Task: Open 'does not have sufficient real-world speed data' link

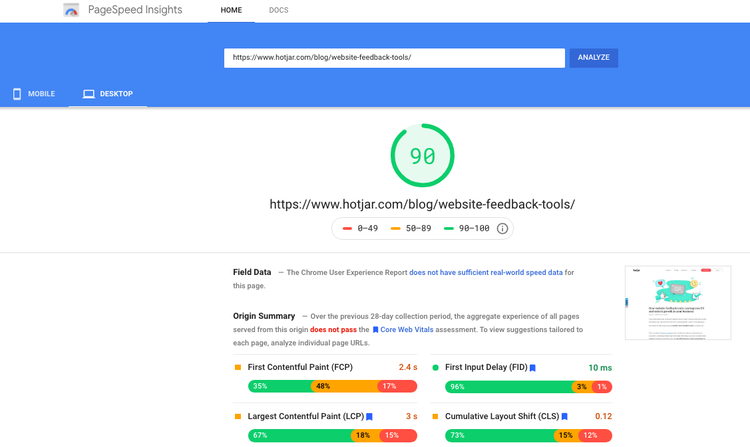Action: 486,273
